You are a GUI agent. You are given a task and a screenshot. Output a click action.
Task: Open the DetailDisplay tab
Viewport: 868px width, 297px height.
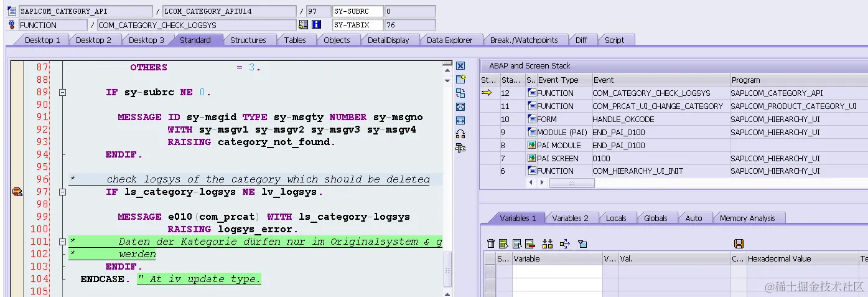[388, 40]
